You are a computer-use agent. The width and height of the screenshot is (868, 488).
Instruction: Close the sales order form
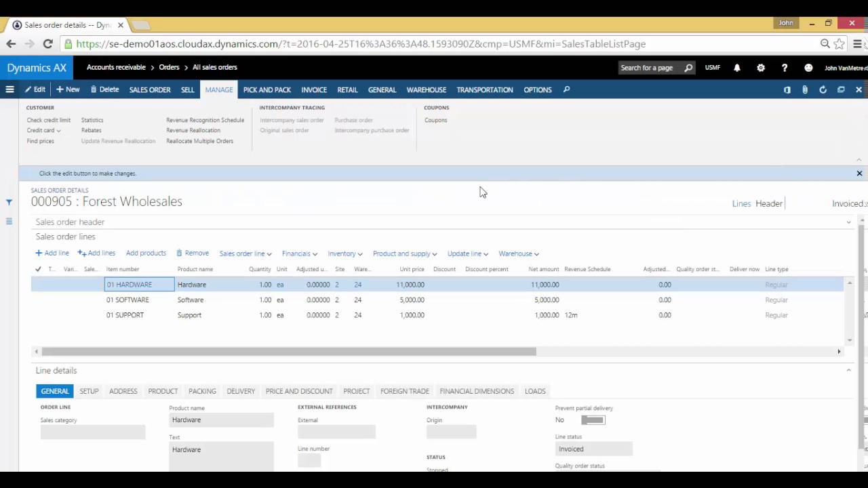pos(859,89)
